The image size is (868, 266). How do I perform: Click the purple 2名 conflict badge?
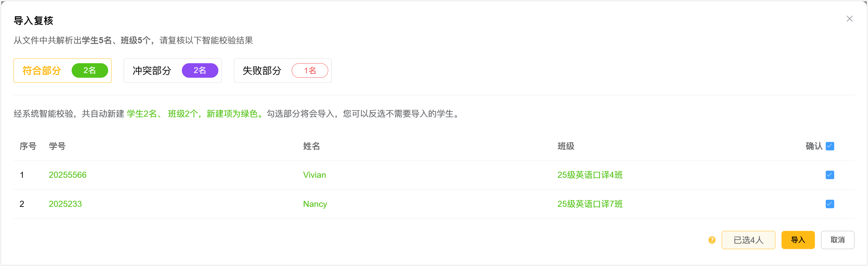pos(200,70)
